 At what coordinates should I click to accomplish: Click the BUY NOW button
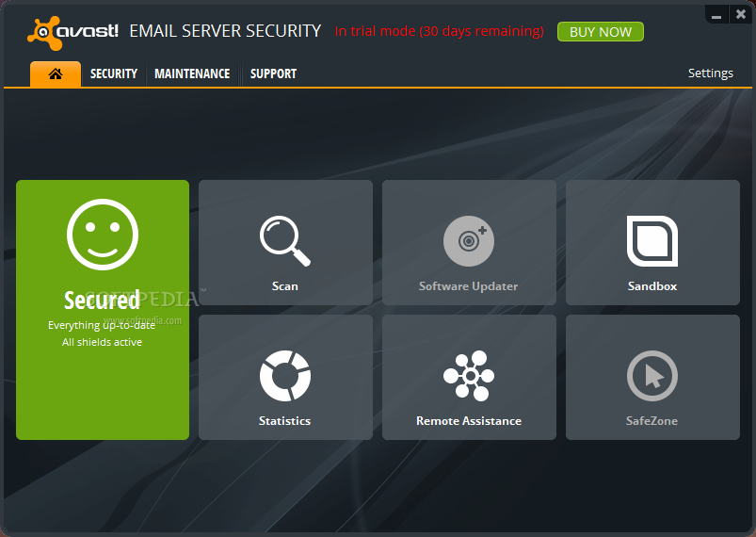coord(601,32)
